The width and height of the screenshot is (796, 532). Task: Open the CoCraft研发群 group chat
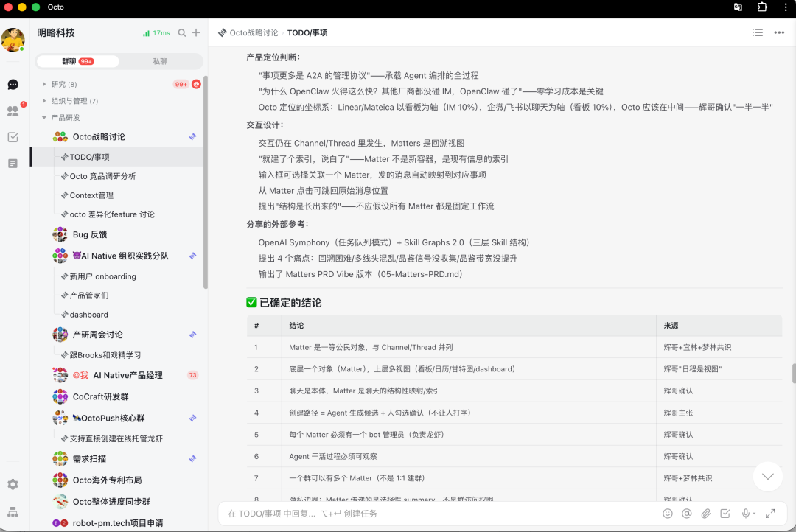coord(117,396)
